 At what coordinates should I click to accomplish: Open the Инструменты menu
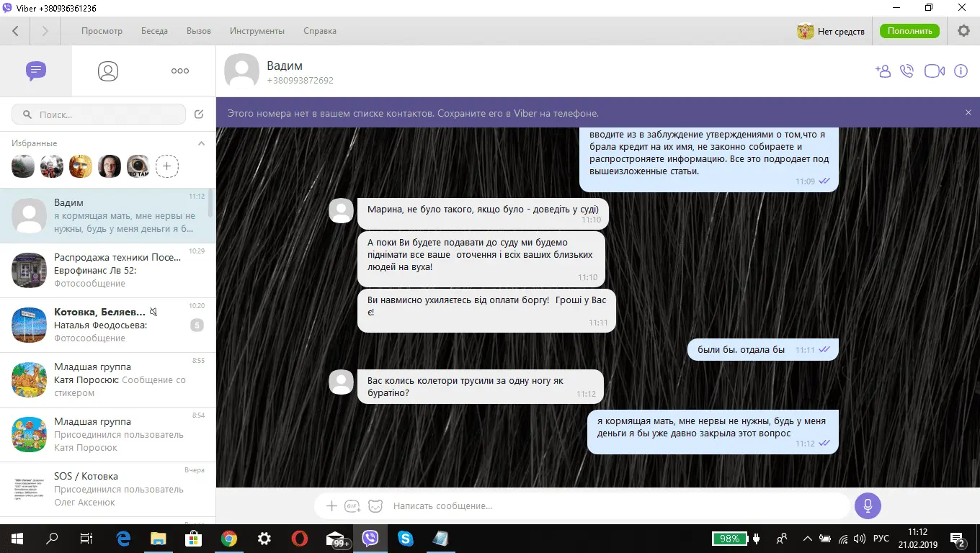[257, 31]
